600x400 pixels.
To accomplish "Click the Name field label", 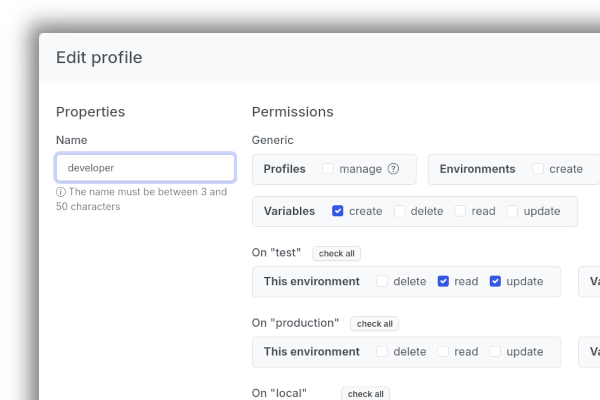I will coord(71,140).
